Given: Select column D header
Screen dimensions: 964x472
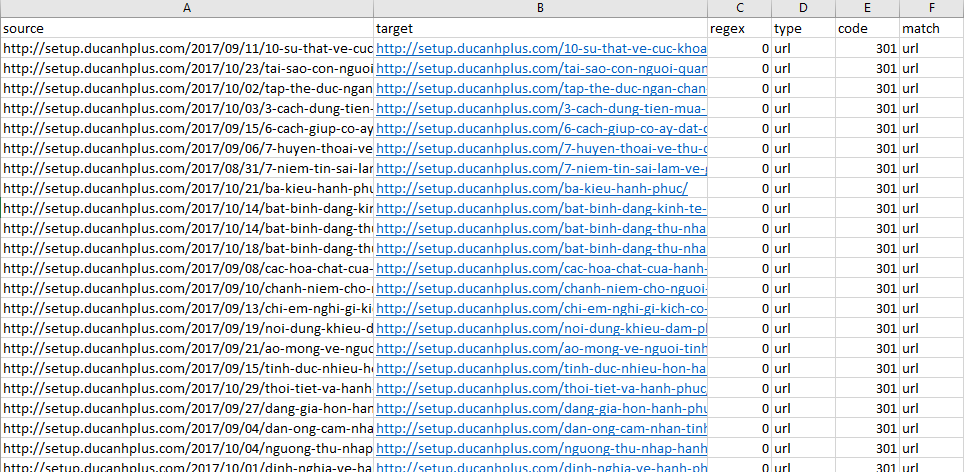Looking at the screenshot, I should tap(803, 8).
